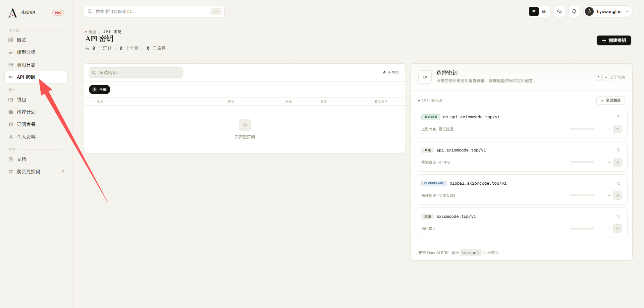Run speed test for 海外加速 CDN endpoint

(618, 195)
